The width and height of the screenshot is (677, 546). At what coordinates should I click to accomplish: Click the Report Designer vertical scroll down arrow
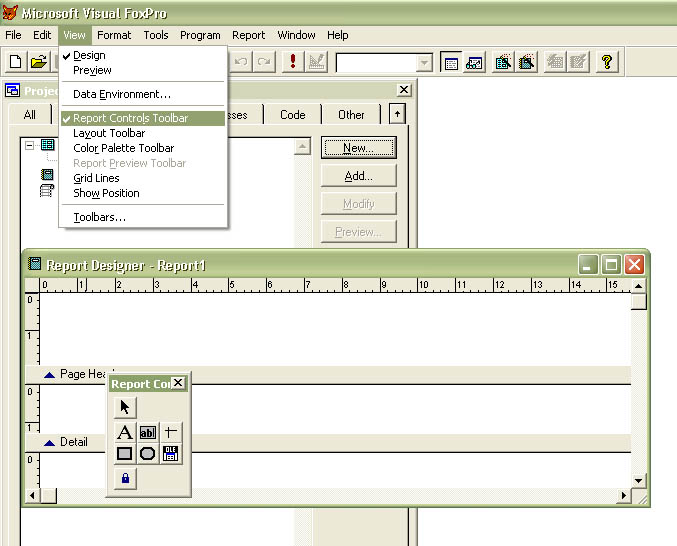(x=639, y=481)
